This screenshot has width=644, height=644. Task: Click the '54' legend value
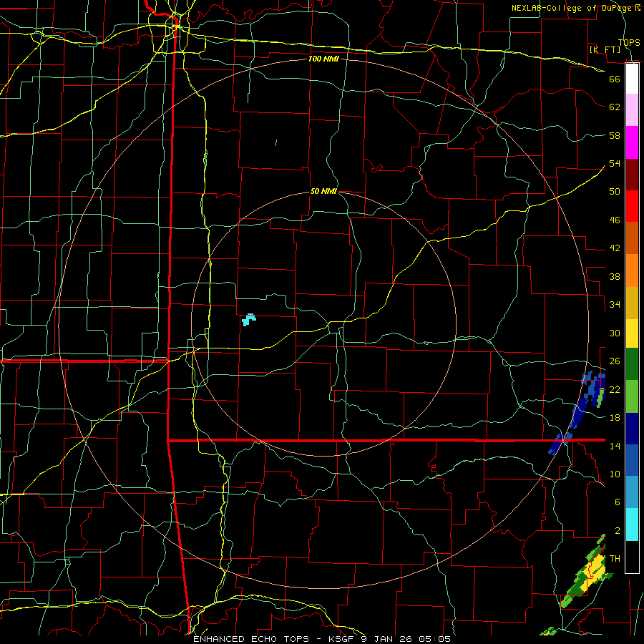(x=615, y=163)
